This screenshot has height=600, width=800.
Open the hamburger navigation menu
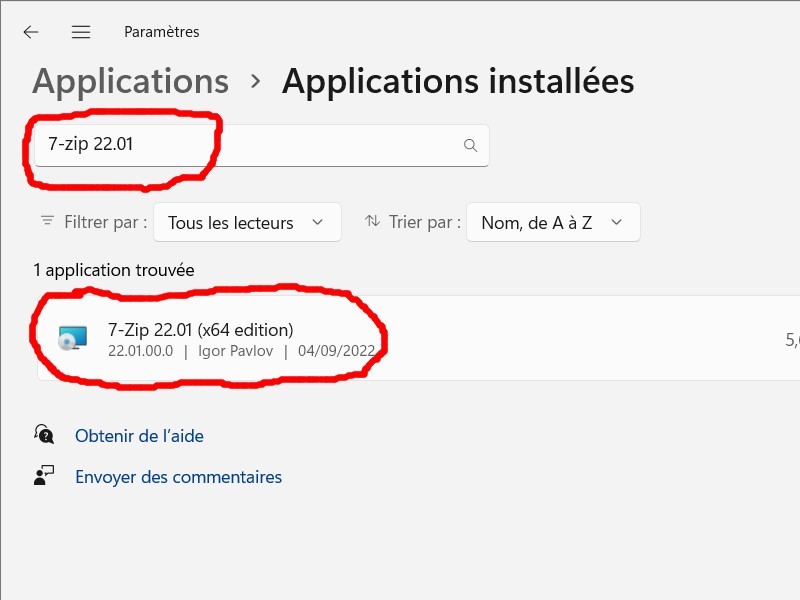[x=81, y=32]
